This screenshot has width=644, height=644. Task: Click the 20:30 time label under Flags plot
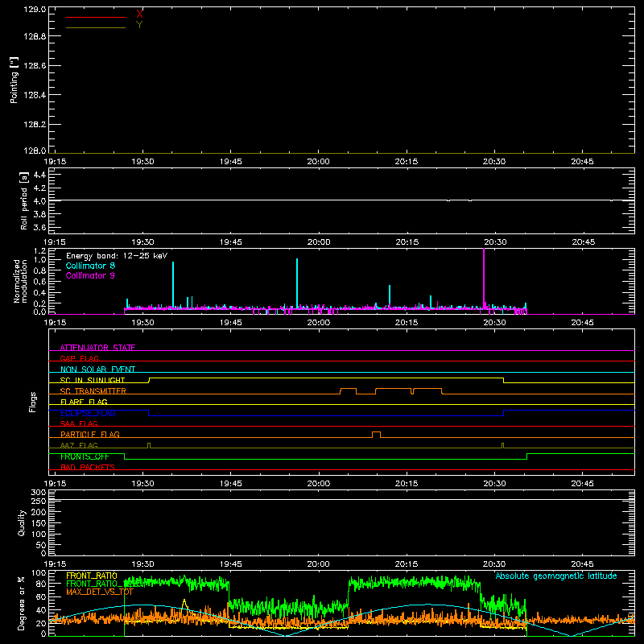point(494,484)
